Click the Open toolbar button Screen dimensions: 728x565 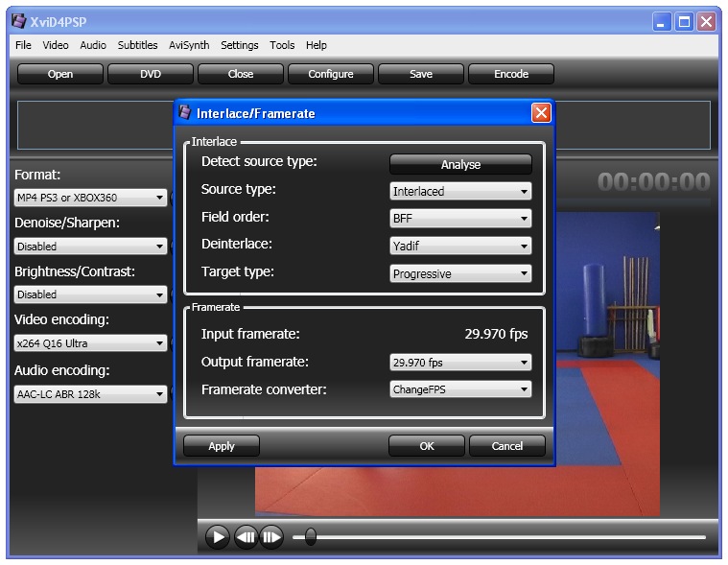tap(60, 74)
